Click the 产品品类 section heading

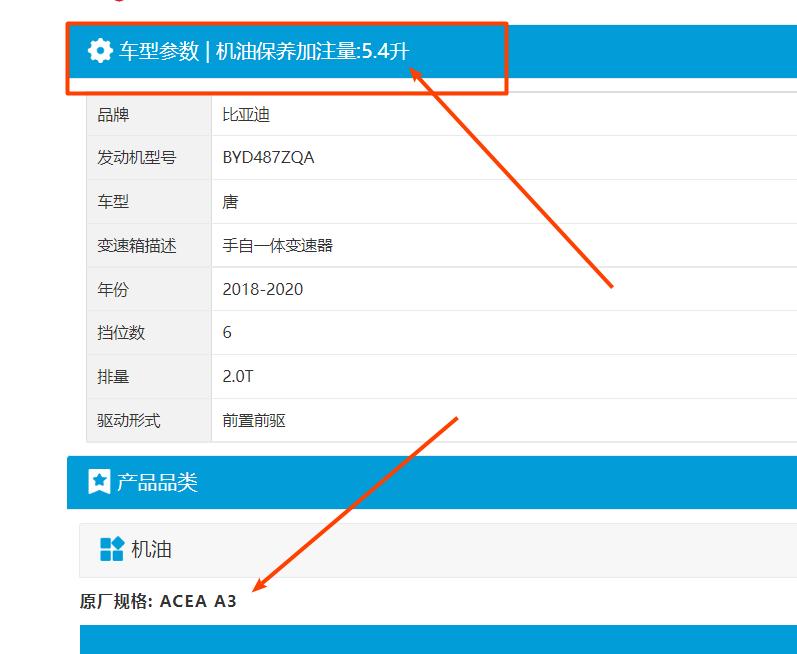click(x=157, y=482)
